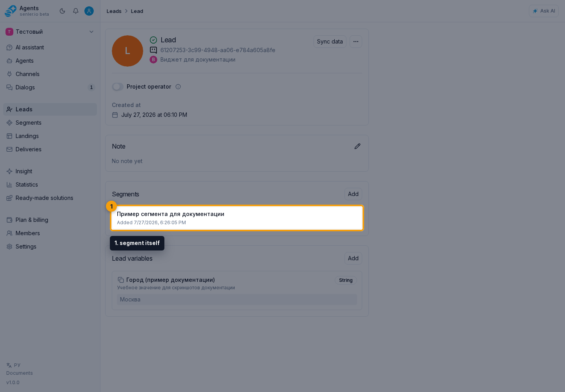
Task: Click the Москва value field
Action: (x=237, y=299)
